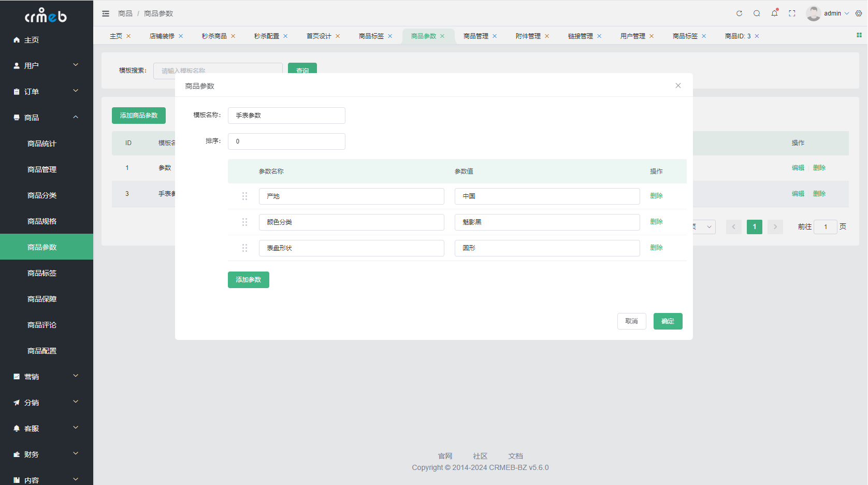Collapse the 商品 sidebar menu
Screen dimensions: 868x485
(x=47, y=118)
